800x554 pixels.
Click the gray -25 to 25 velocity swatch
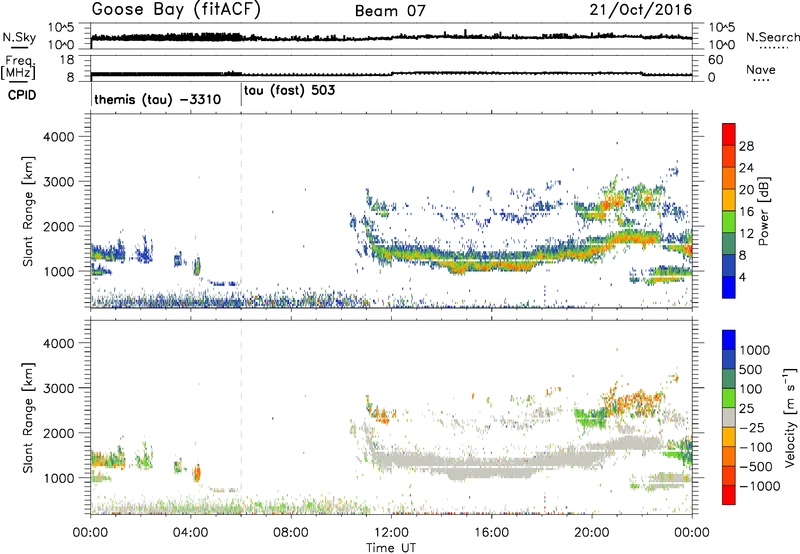pyautogui.click(x=729, y=417)
